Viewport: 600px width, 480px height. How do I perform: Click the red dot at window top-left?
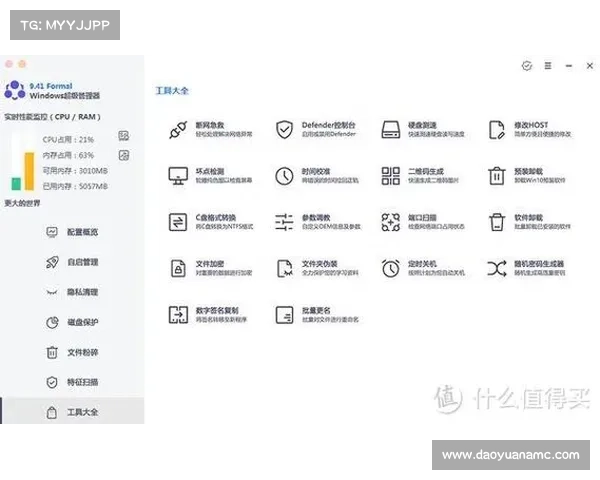point(9,64)
